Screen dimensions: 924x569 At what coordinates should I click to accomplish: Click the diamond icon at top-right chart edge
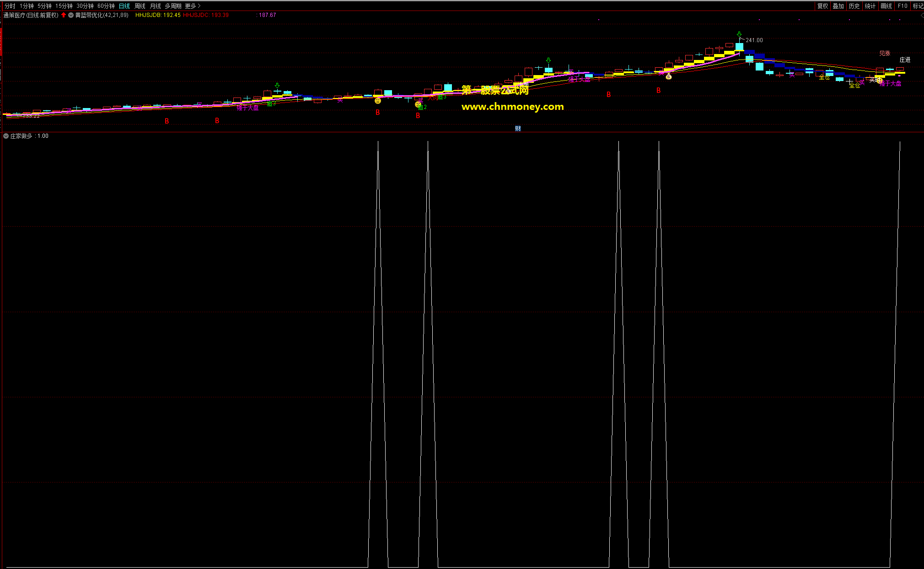tap(922, 16)
